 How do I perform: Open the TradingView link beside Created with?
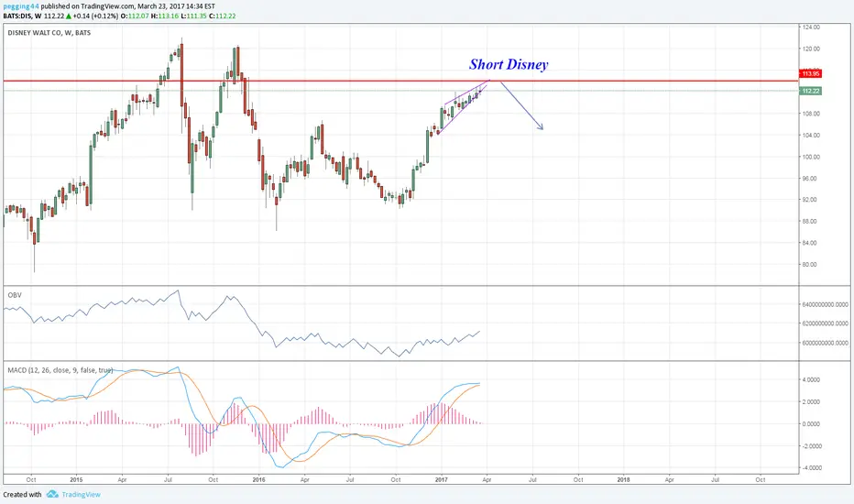81,495
